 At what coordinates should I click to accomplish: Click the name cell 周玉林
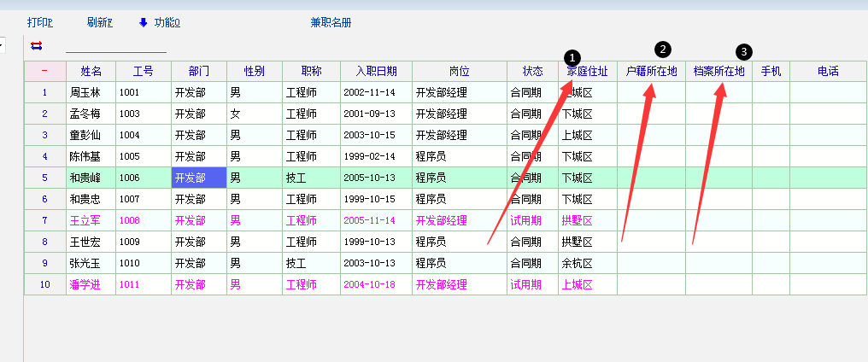click(91, 92)
